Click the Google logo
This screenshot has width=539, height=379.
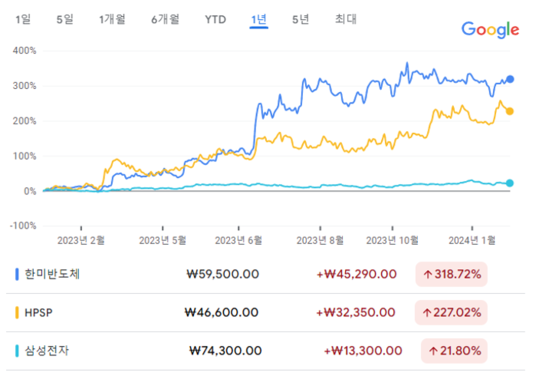coord(490,30)
